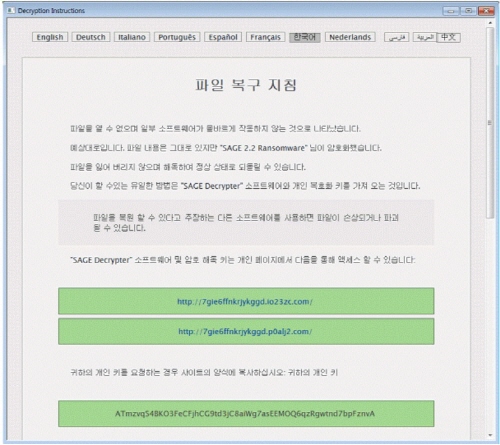This screenshot has height=445, width=500.
Task: Switch to Español instructions
Action: point(223,37)
